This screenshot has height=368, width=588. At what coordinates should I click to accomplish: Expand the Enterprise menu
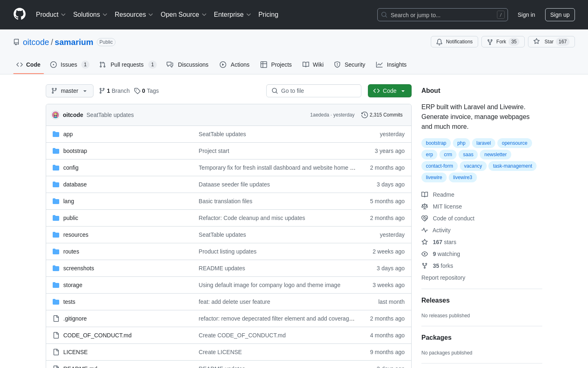(232, 15)
